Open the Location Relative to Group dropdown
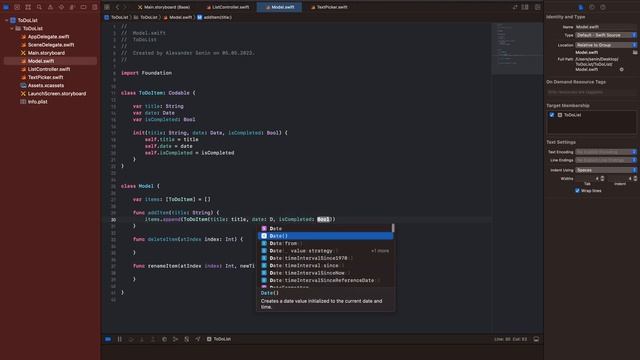This screenshot has width=640, height=360. (x=606, y=45)
